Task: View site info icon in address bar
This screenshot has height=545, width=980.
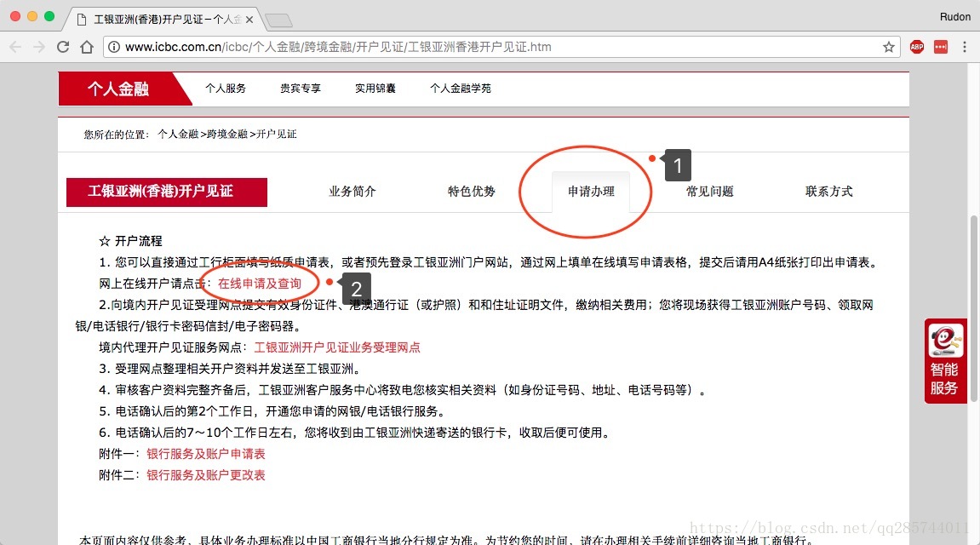Action: click(x=114, y=47)
